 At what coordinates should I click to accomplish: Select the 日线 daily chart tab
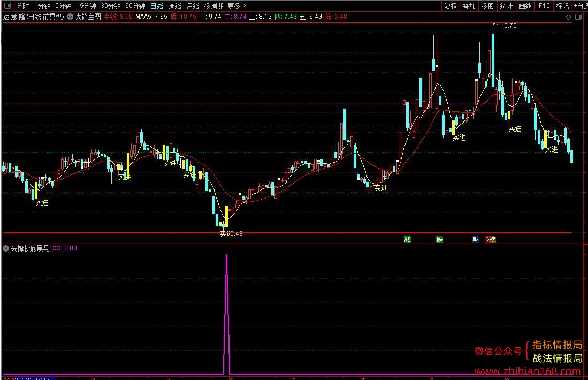click(x=157, y=6)
